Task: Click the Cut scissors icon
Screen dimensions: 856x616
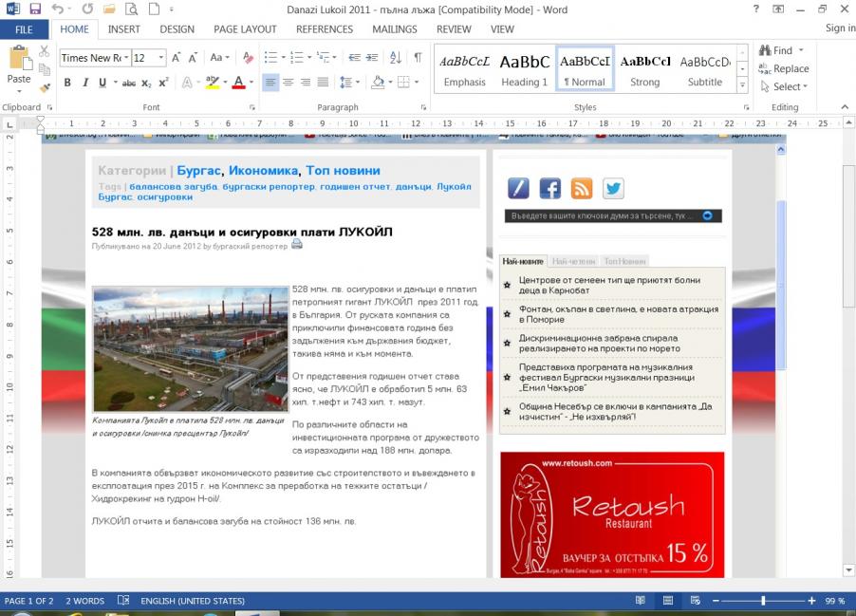Action: tap(45, 51)
